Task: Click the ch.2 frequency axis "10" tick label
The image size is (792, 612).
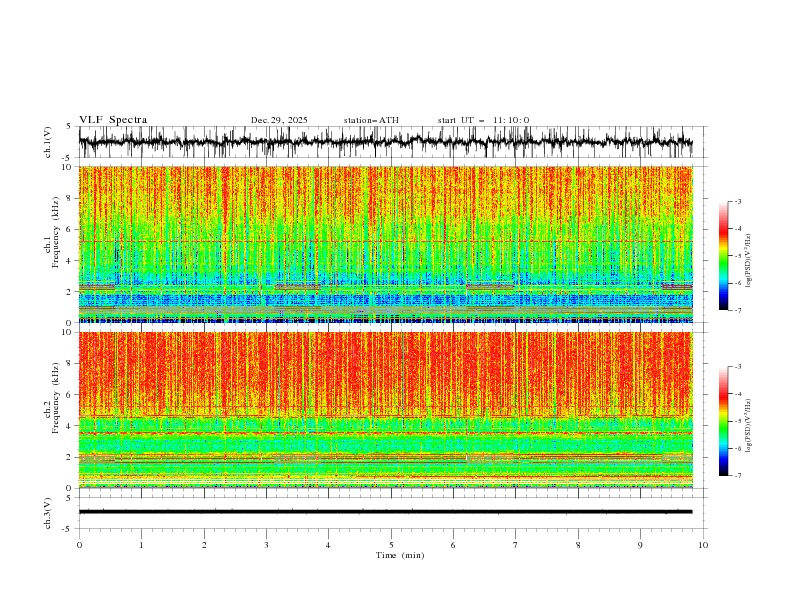Action: [67, 332]
